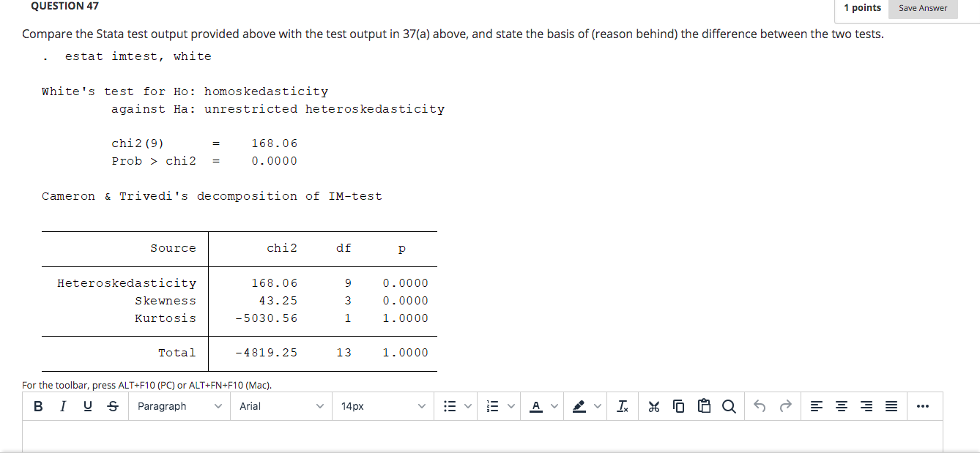The width and height of the screenshot is (980, 453).
Task: Expand more toolbar options with ellipsis
Action: pyautogui.click(x=924, y=406)
